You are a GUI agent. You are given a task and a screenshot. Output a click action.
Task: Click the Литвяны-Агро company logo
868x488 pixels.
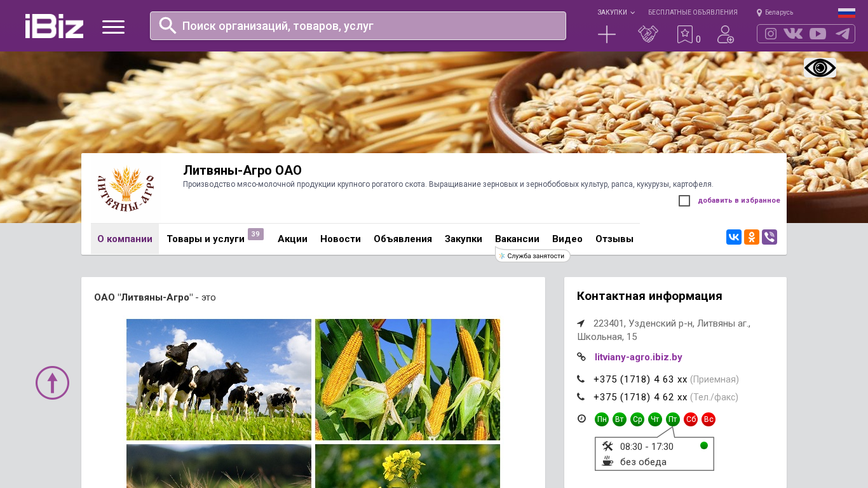(x=125, y=189)
